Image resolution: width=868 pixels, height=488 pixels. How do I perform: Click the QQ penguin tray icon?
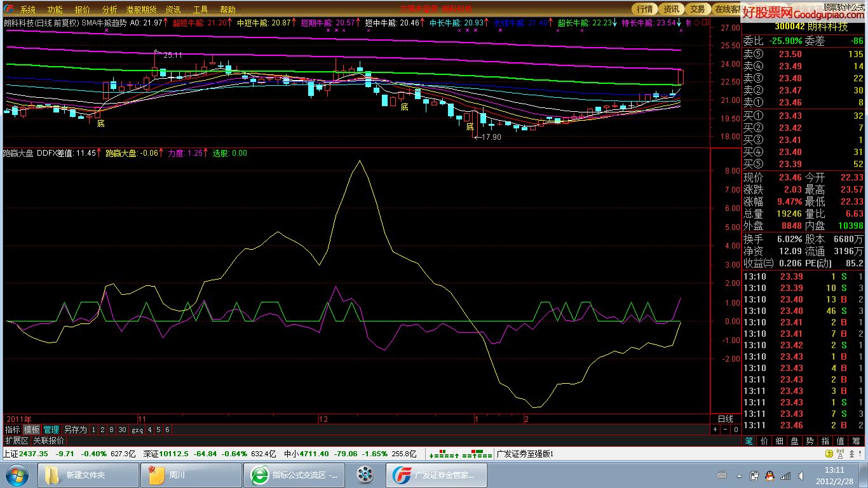[x=769, y=475]
